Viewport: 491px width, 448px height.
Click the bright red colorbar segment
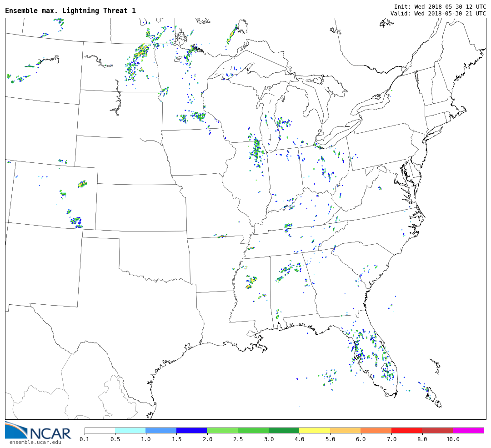[406, 430]
